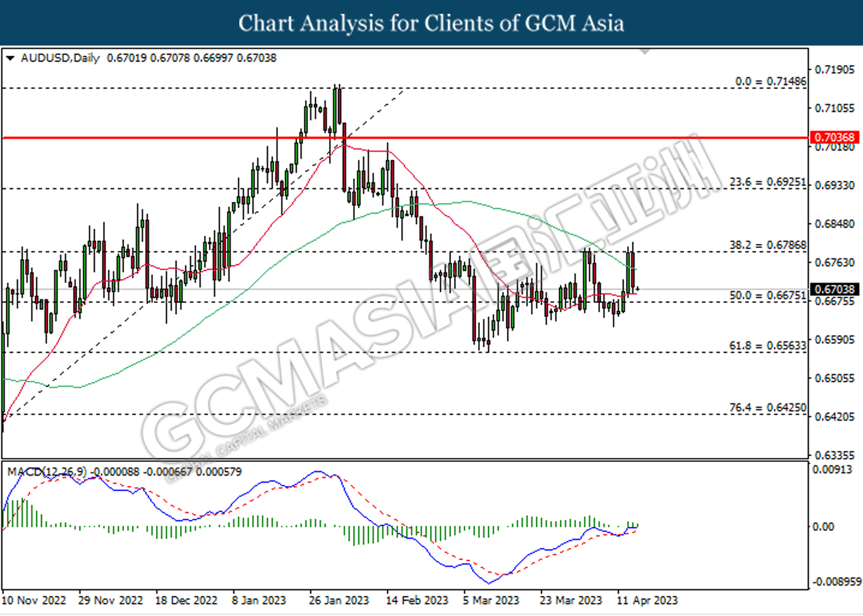Click the red 0.70368 price label
Viewport: 863px width, 616px height.
tap(834, 137)
